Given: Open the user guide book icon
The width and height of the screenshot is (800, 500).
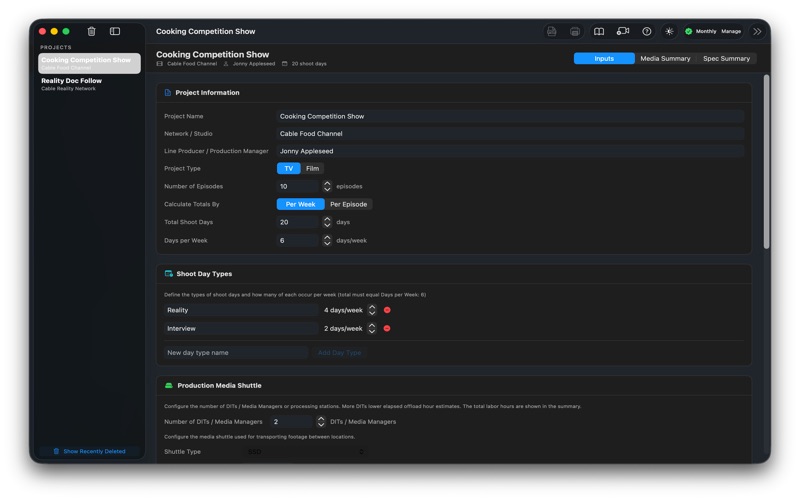Looking at the screenshot, I should click(599, 31).
